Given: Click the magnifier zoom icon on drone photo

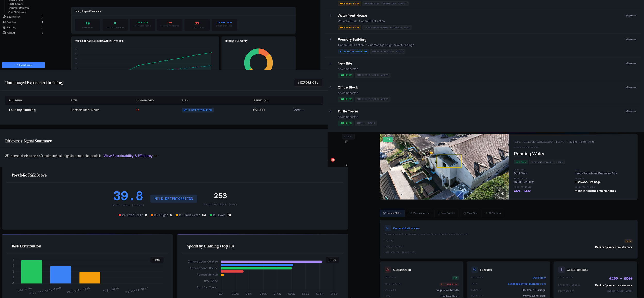Looking at the screenshot, I should pyautogui.click(x=502, y=194).
